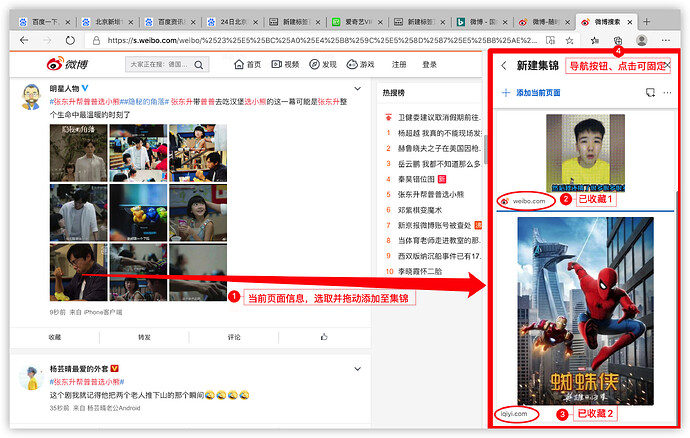This screenshot has width=690, height=438.
Task: Open hot search 杨超越 我真的不能现场发
Action: [x=440, y=133]
